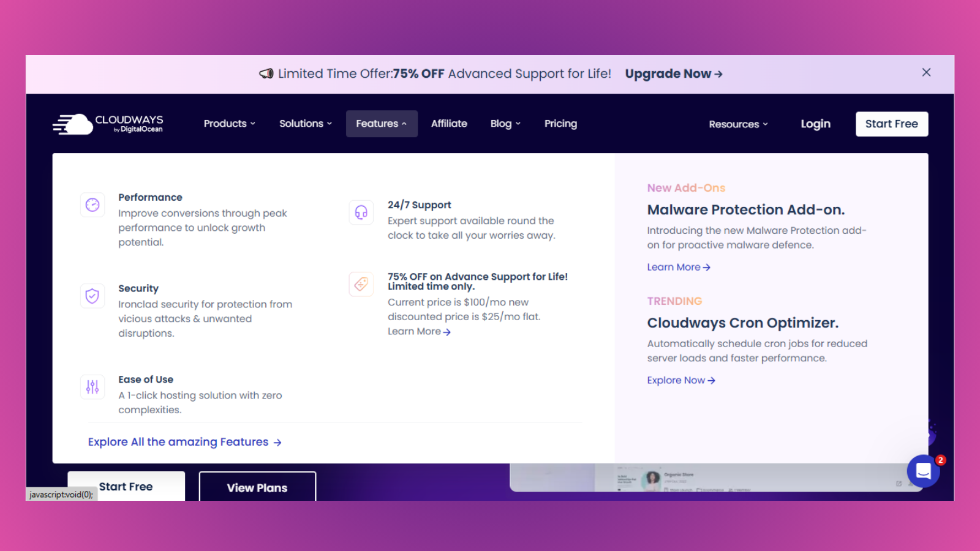Click Learn More under 75% OFF offer
This screenshot has width=980, height=551.
tap(419, 331)
